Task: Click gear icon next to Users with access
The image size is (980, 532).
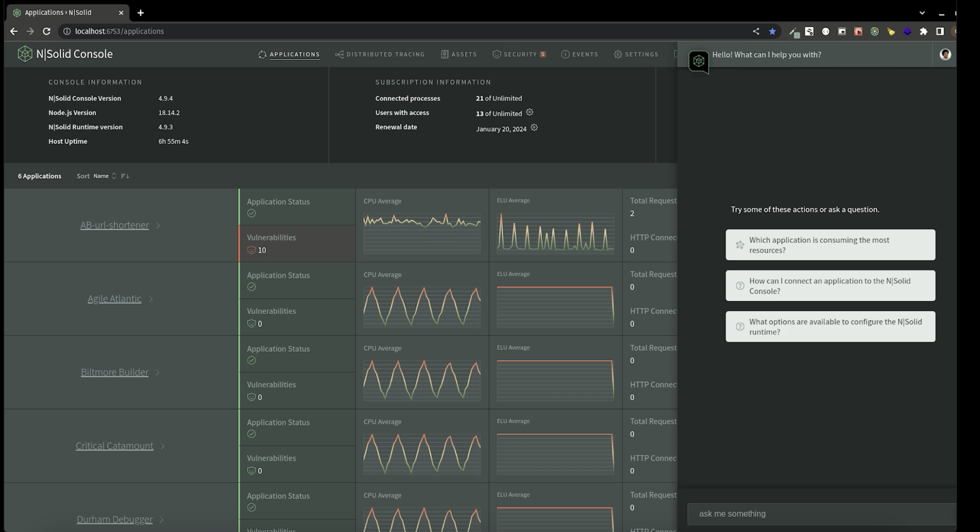Action: 529,112
